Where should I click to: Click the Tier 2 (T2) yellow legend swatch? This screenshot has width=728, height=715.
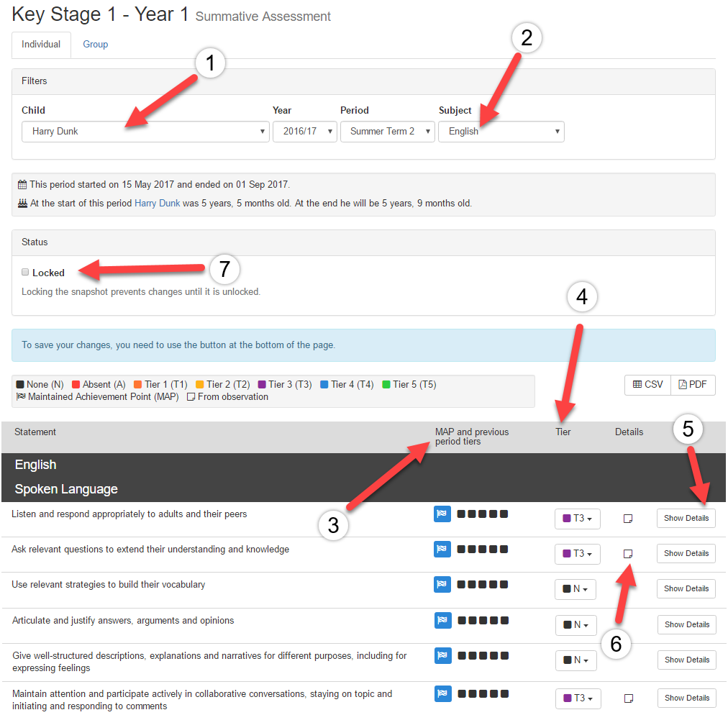click(200, 384)
